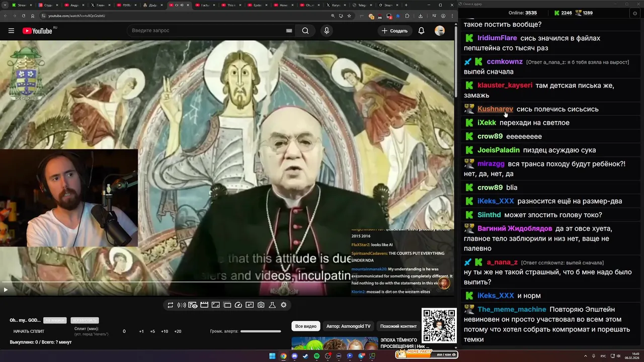Screen dimensions: 644x362
Task: Open Steam from the taskbar
Action: (305, 356)
